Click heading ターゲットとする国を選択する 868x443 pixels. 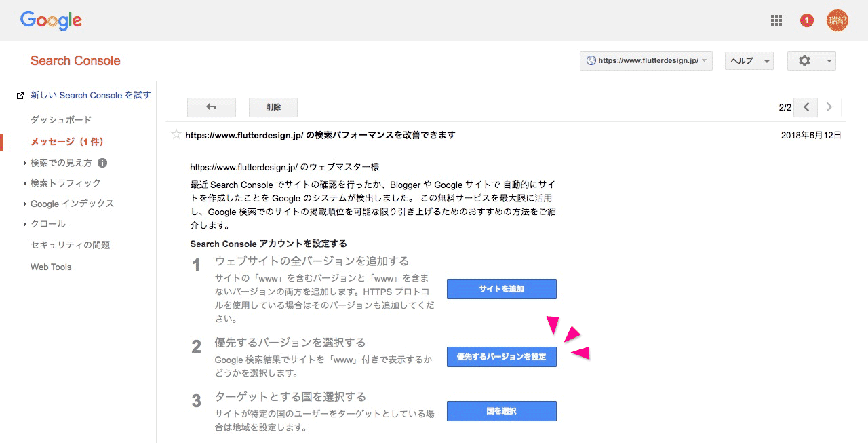pyautogui.click(x=290, y=397)
